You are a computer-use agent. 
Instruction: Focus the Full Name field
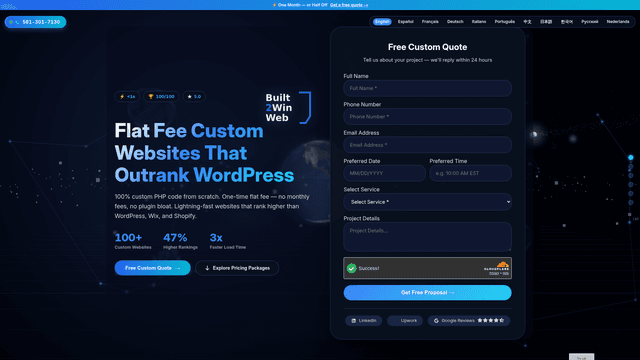(x=427, y=88)
